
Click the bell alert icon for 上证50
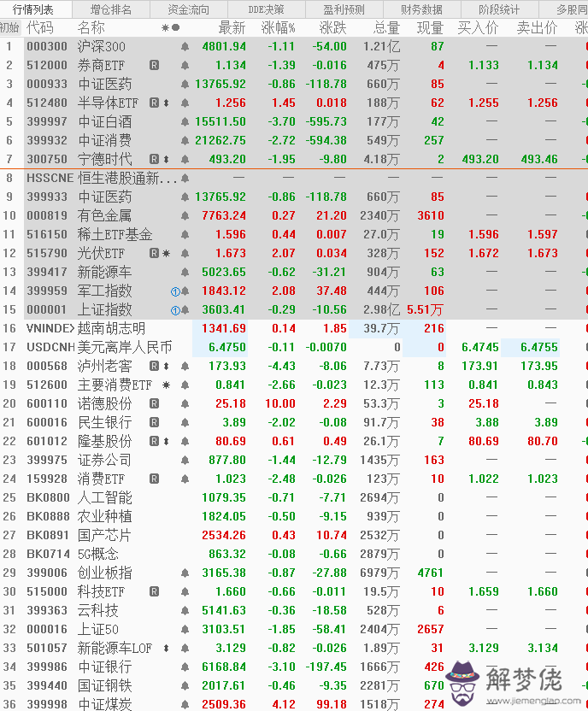pyautogui.click(x=185, y=629)
